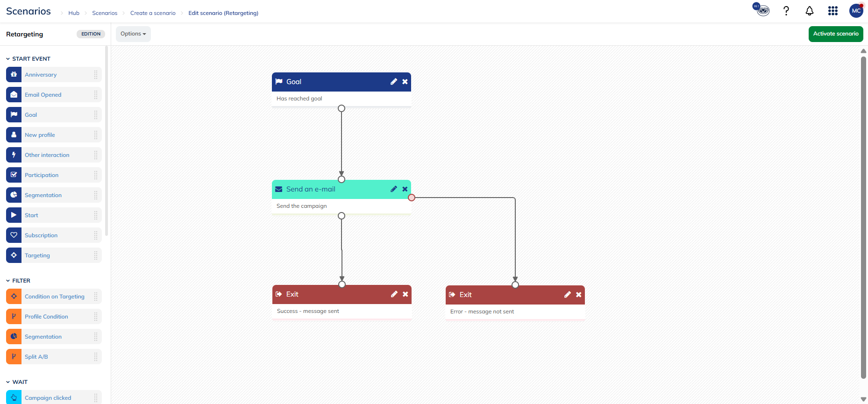Click the pencil edit icon on Goal node
Screen dimensions: 868x404
point(394,82)
